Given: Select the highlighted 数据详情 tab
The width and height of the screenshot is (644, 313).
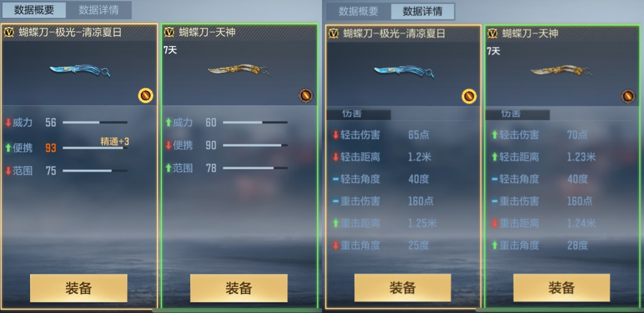Looking at the screenshot, I should click(422, 11).
